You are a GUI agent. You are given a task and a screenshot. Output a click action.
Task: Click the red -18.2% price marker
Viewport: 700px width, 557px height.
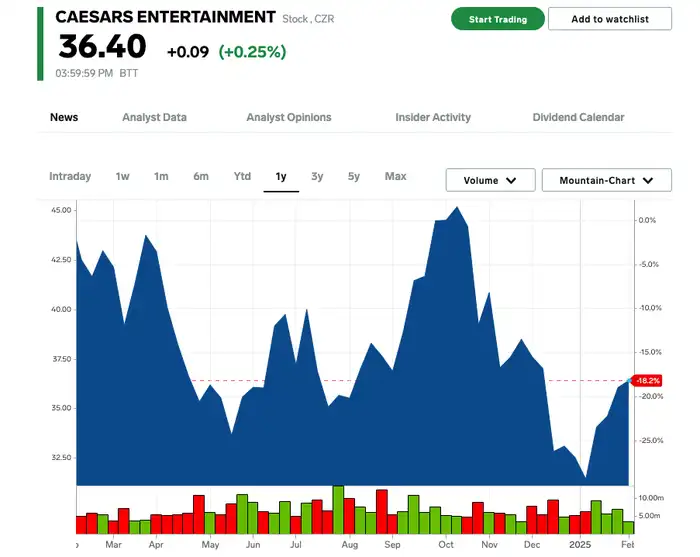[x=648, y=381]
